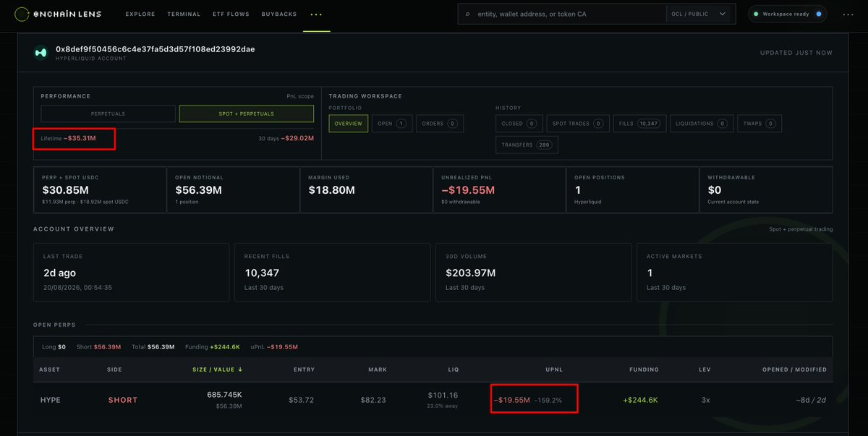The width and height of the screenshot is (868, 436).
Task: Click the Opened / Modified column header
Action: tap(794, 369)
